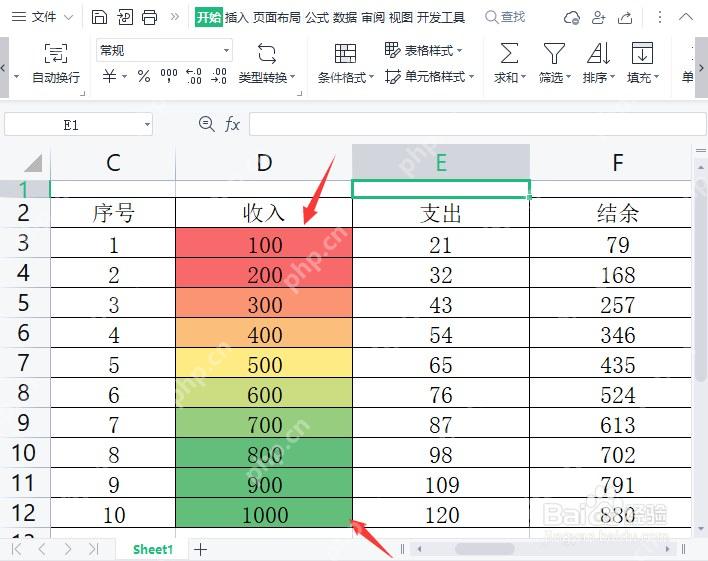Select column D header
The width and height of the screenshot is (708, 561).
click(x=264, y=163)
